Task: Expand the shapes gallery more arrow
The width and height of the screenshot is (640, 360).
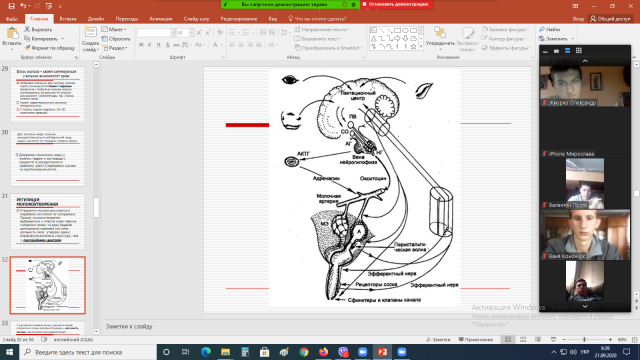Action: (421, 47)
